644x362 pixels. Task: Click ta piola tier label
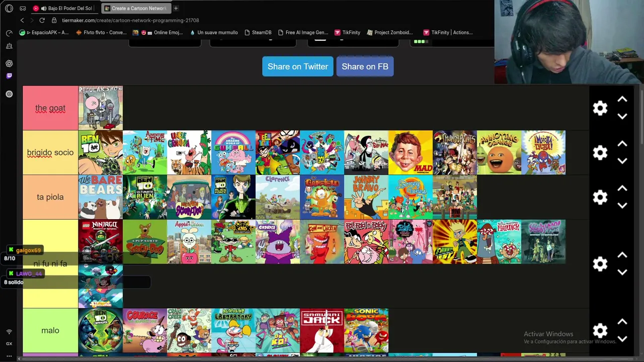tap(50, 197)
